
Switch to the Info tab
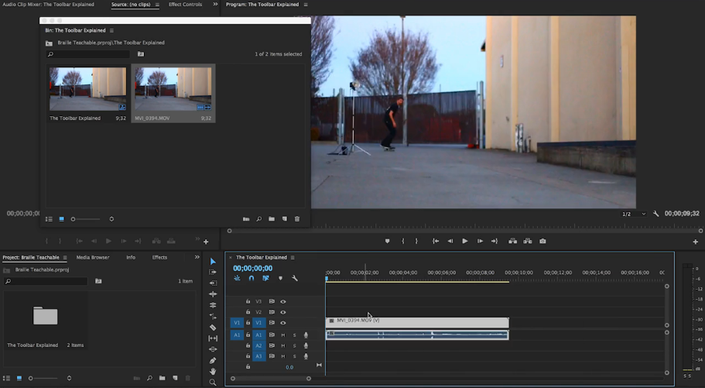tap(131, 258)
